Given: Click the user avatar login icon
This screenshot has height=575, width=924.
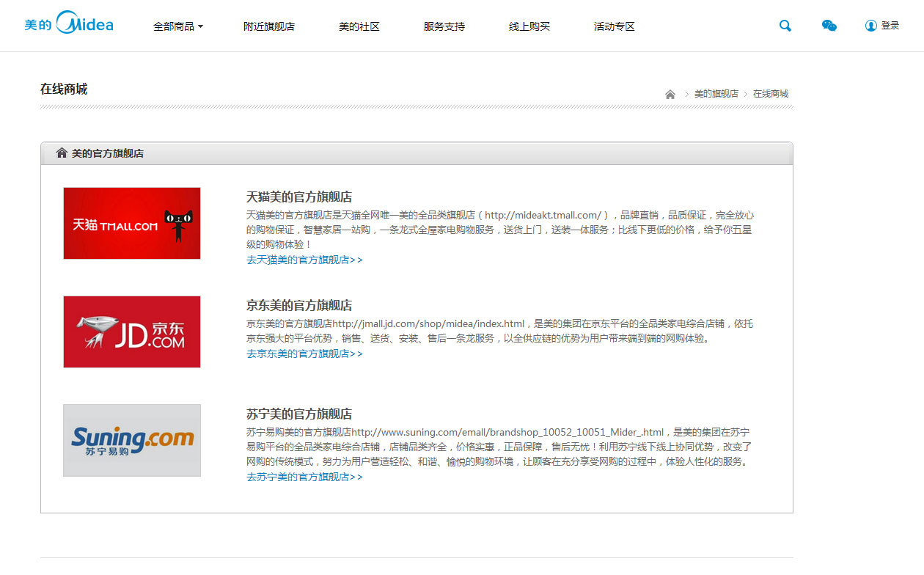Looking at the screenshot, I should click(x=871, y=26).
